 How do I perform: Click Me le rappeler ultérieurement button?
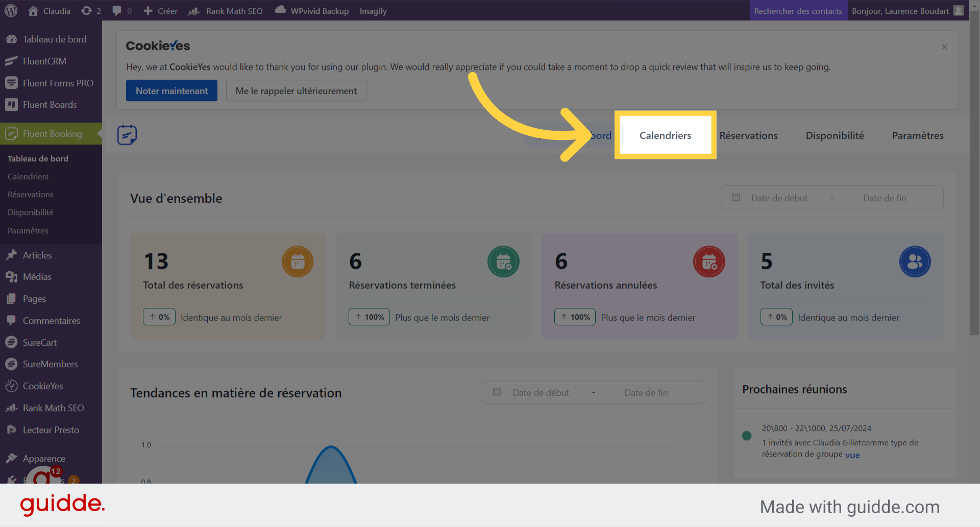[296, 90]
